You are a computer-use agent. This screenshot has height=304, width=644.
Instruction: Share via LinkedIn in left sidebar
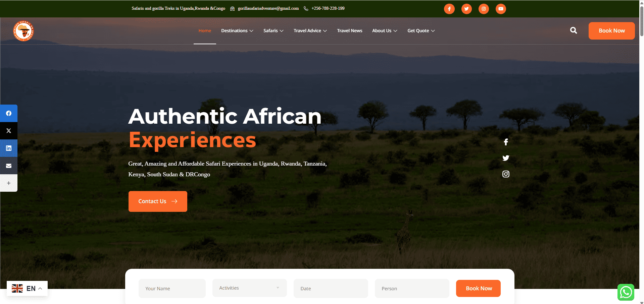coord(9,148)
